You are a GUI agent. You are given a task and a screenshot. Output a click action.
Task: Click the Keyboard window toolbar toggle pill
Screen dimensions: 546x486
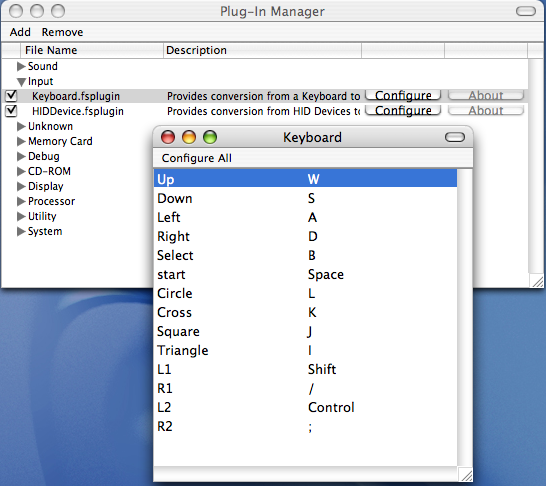click(455, 137)
